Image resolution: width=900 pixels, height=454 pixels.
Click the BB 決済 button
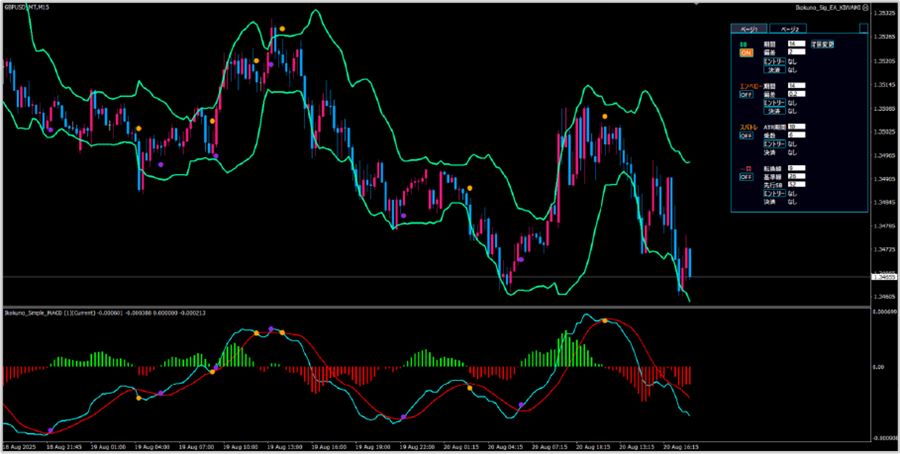coord(775,70)
